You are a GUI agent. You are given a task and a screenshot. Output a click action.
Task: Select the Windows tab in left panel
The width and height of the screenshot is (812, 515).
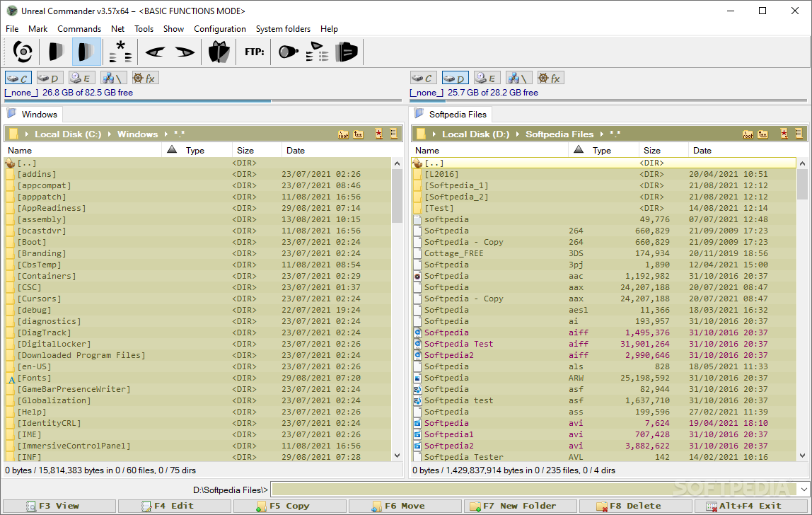click(33, 115)
